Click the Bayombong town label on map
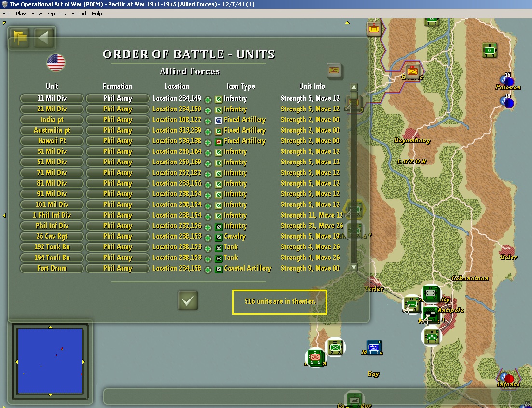Image resolution: width=532 pixels, height=408 pixels. click(412, 140)
